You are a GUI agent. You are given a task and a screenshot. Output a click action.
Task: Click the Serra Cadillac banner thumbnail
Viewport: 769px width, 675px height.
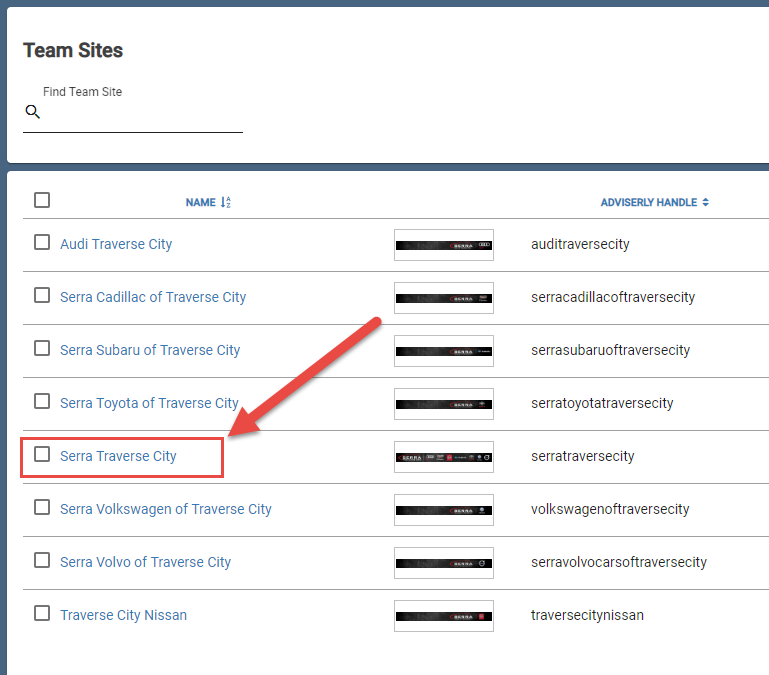(x=444, y=298)
